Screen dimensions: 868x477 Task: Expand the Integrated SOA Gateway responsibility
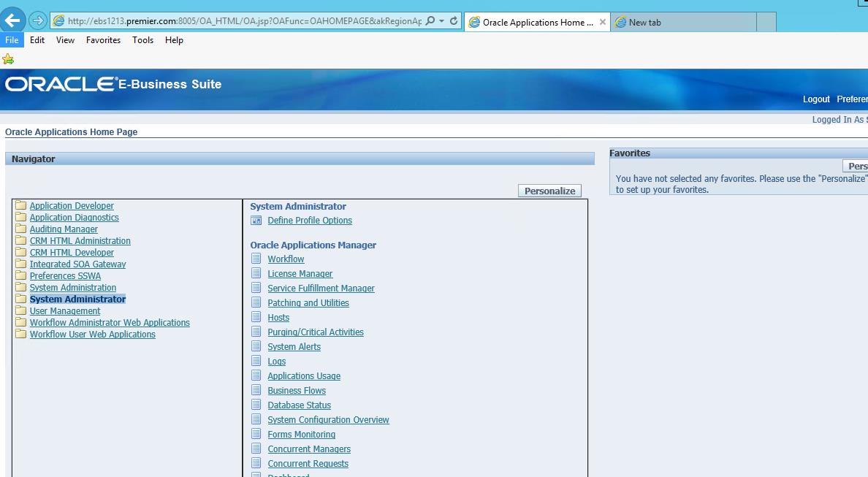(77, 264)
